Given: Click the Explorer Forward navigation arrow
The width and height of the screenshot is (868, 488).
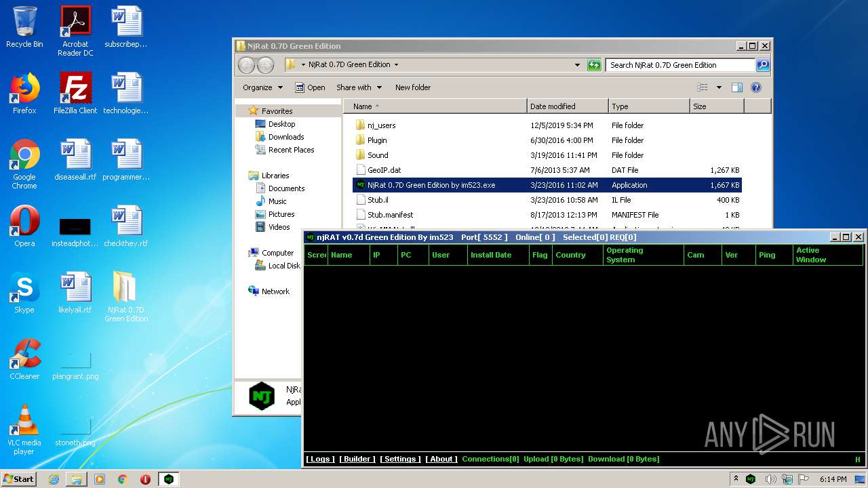Looking at the screenshot, I should click(265, 65).
